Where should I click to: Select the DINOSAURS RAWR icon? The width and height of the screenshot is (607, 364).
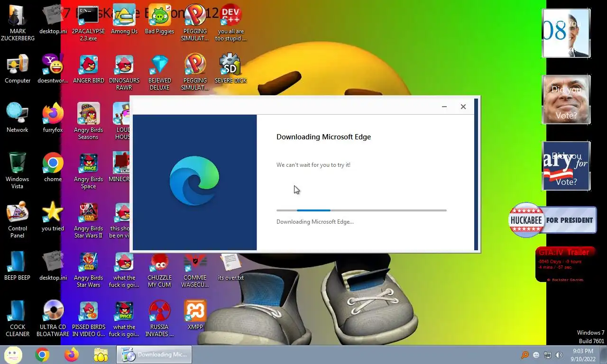coord(124,72)
